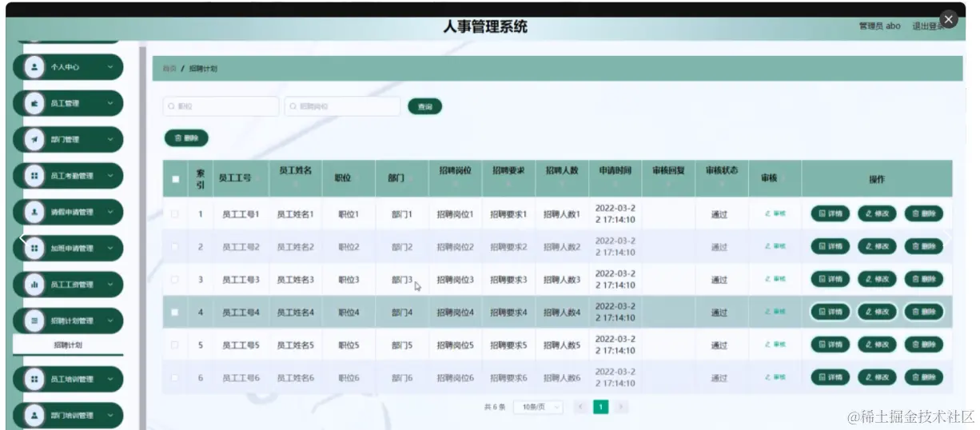Click the 招聘计划 breadcrumb text
The width and height of the screenshot is (980, 430).
point(203,69)
